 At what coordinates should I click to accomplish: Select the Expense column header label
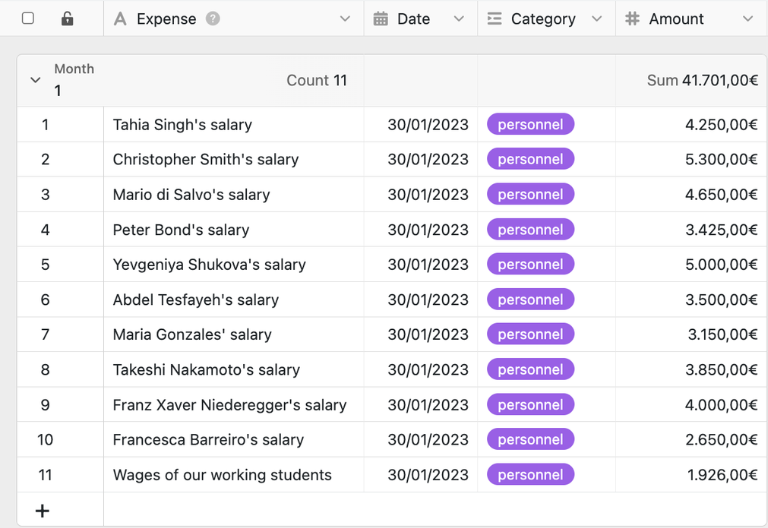[x=167, y=19]
